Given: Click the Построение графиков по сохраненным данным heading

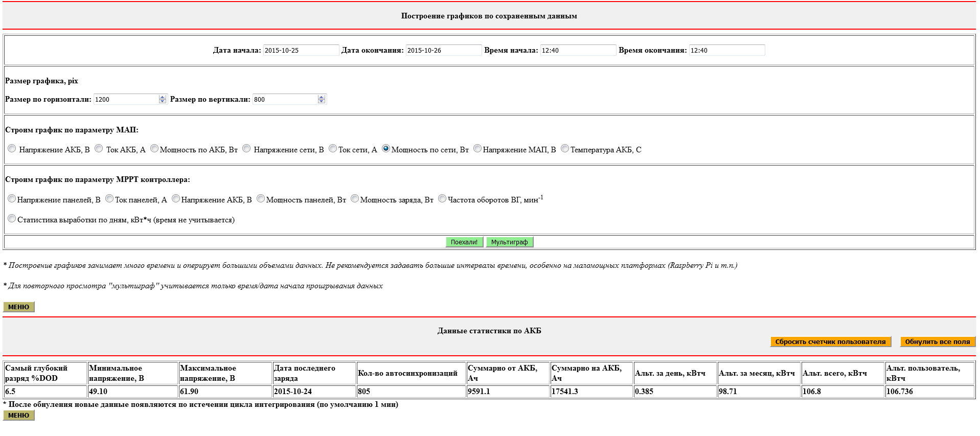Looking at the screenshot, I should pyautogui.click(x=489, y=16).
